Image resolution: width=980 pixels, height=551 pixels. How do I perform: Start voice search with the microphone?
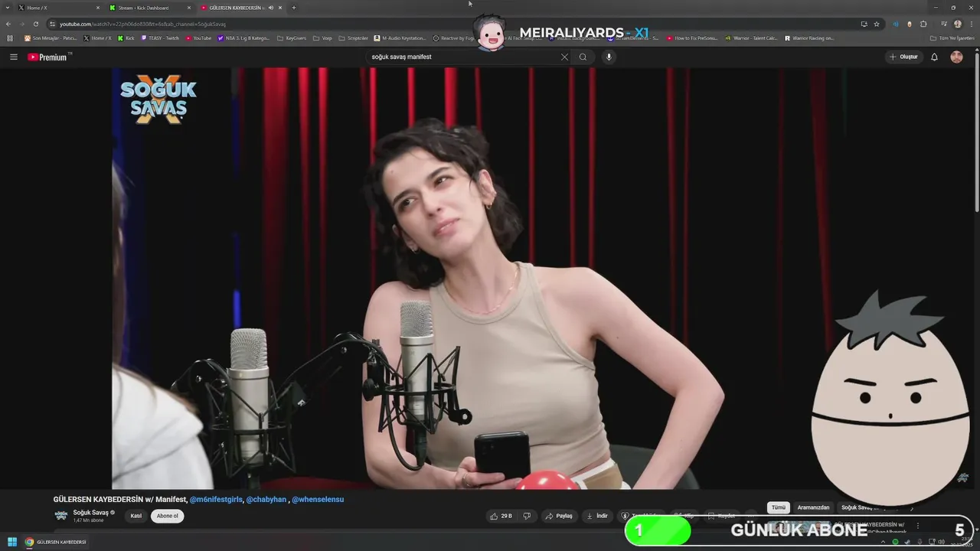coord(609,57)
